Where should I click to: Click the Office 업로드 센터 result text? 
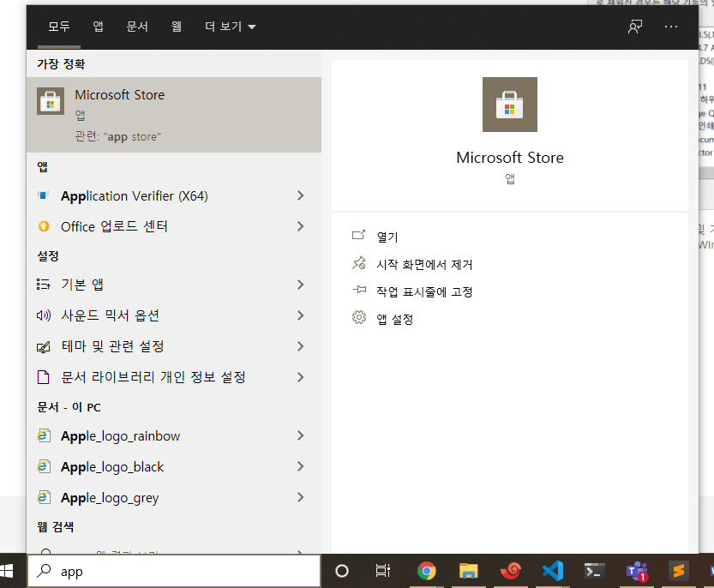coord(114,226)
